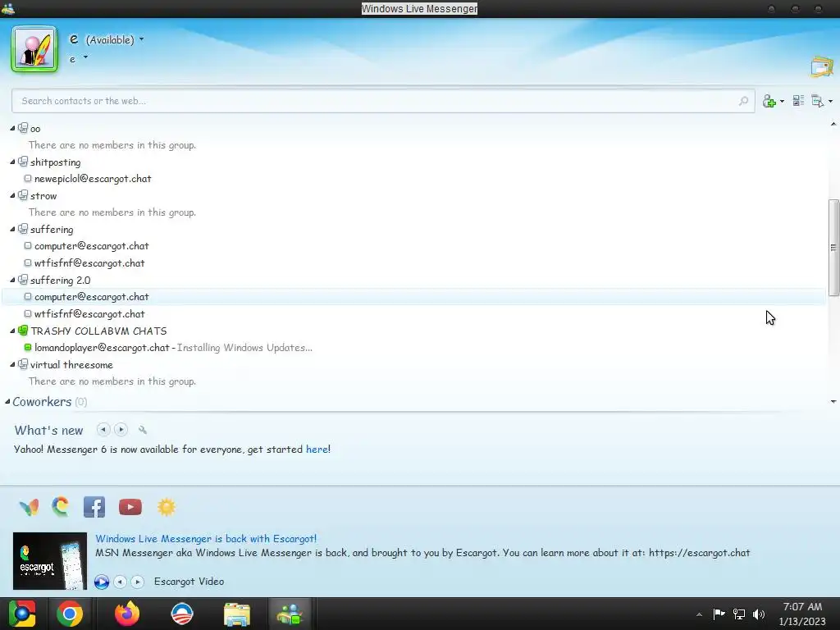Launch Google Chrome from taskbar
The image size is (840, 630).
tap(70, 614)
